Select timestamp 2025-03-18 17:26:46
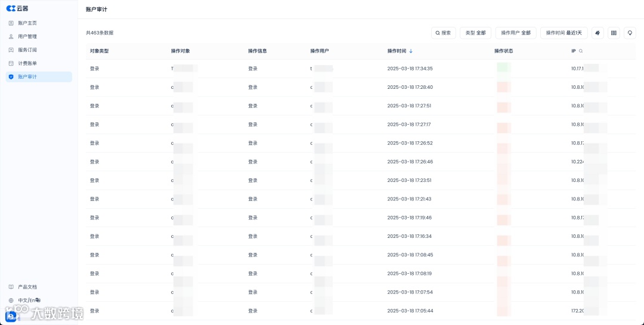644x325 pixels. pyautogui.click(x=410, y=162)
